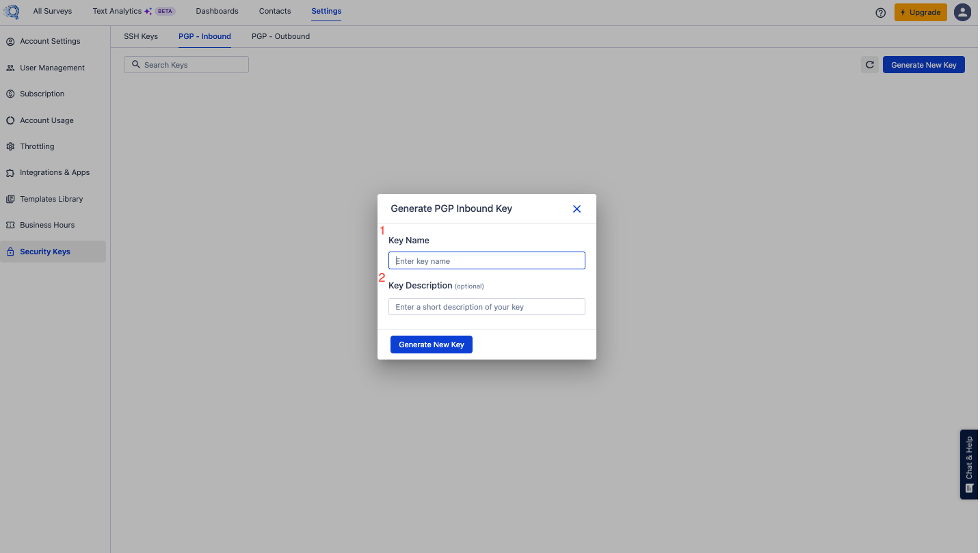Close the Generate PGP Inbound Key dialog
This screenshot has height=553, width=980.
[x=577, y=209]
